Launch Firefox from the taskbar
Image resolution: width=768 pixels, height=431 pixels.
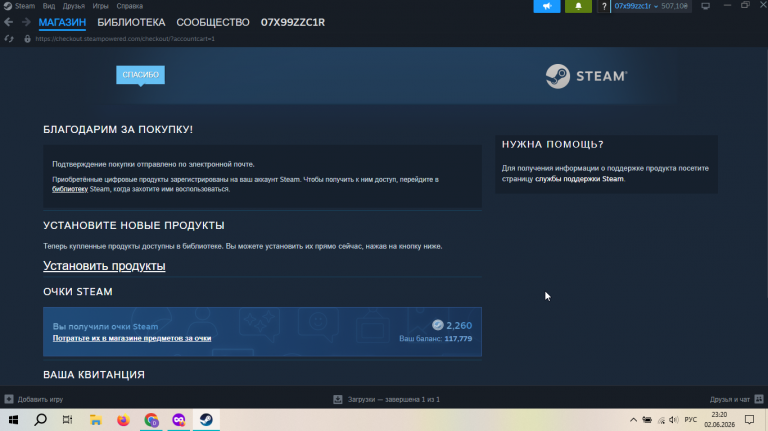[123, 420]
